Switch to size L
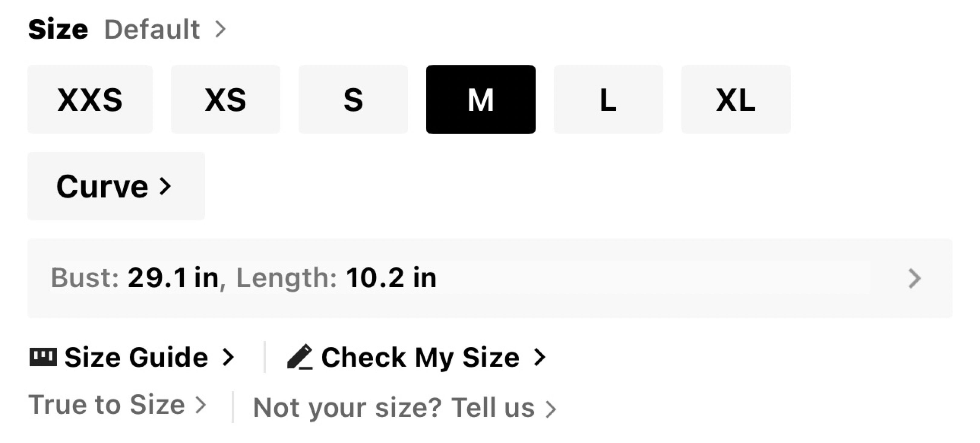Viewport: 980px width, 443px height. coord(608,99)
